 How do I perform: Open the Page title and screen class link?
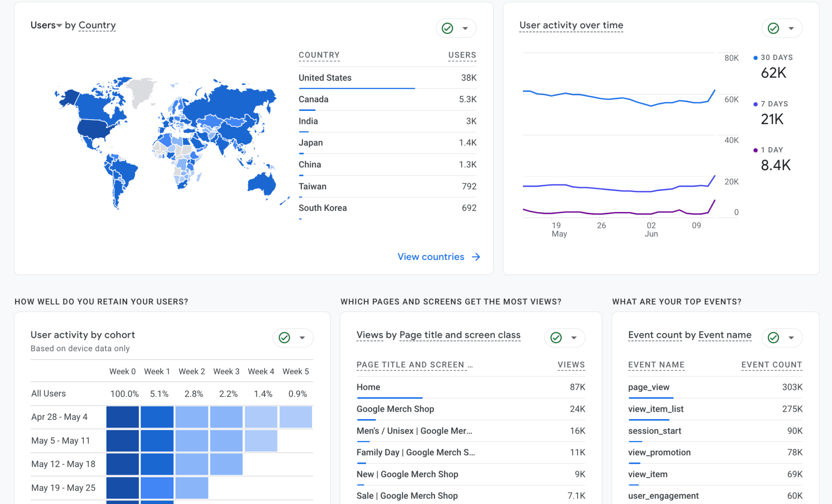coord(459,335)
